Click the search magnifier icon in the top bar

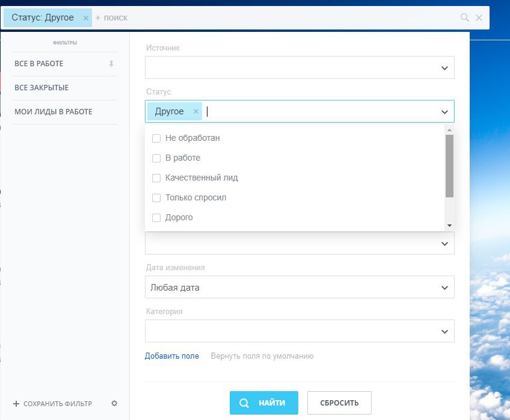point(464,18)
